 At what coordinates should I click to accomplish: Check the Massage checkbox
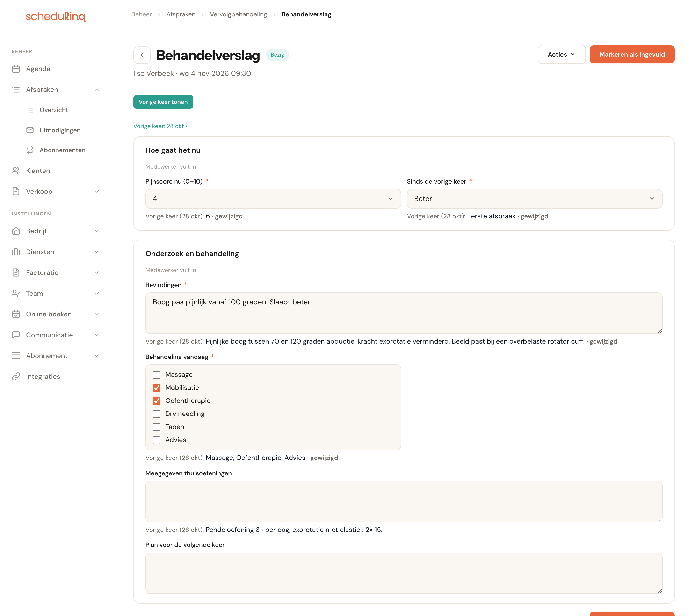pyautogui.click(x=157, y=375)
